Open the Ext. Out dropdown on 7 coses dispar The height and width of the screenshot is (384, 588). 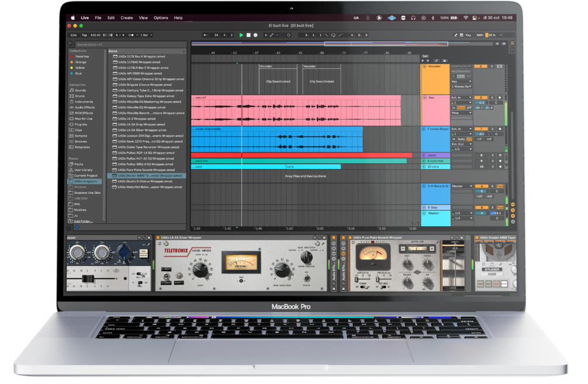(x=461, y=144)
